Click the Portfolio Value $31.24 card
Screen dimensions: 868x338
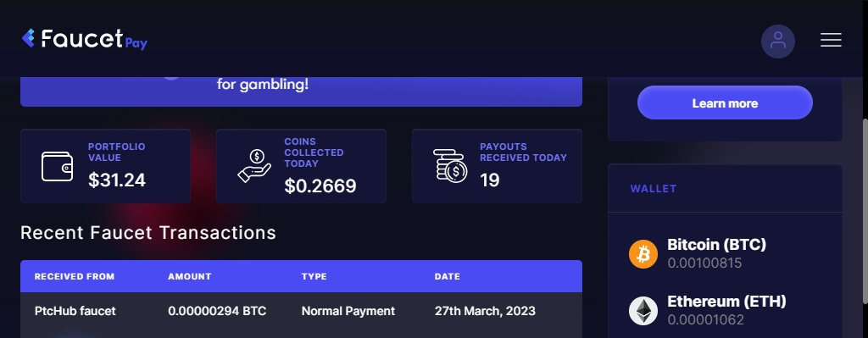coord(105,166)
